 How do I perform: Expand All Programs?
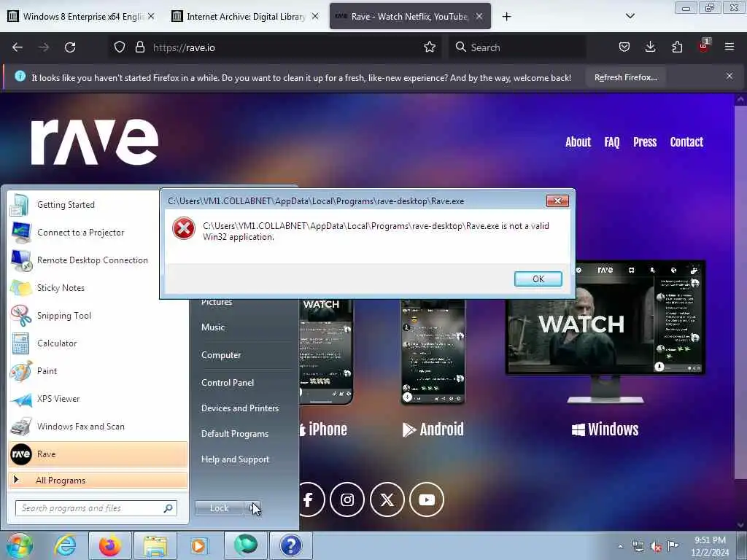click(98, 480)
